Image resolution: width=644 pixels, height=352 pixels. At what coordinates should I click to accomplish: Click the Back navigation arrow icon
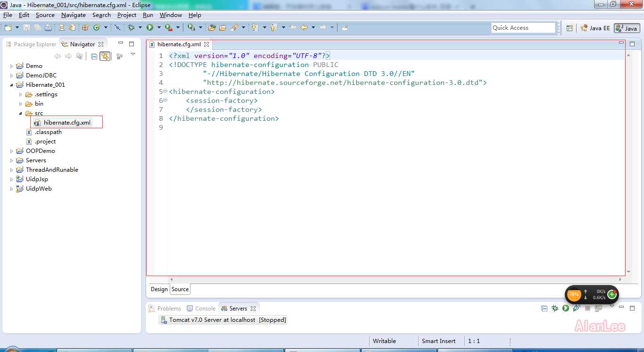[304, 27]
